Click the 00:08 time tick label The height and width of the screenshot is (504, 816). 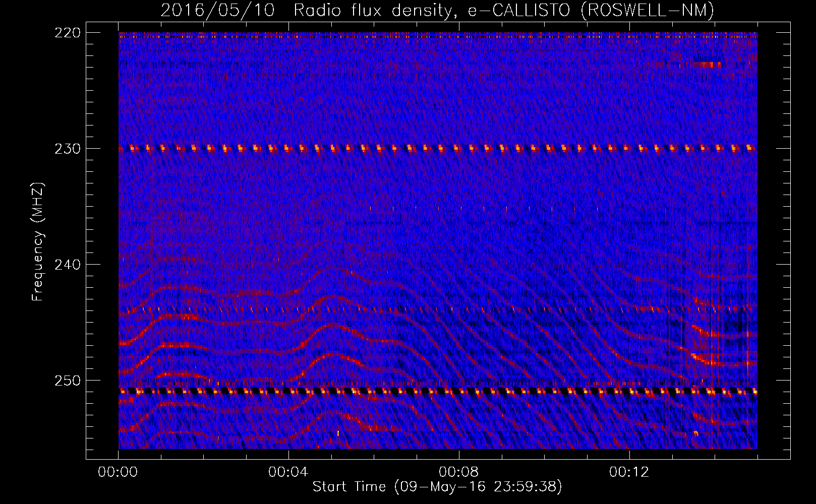pyautogui.click(x=459, y=472)
